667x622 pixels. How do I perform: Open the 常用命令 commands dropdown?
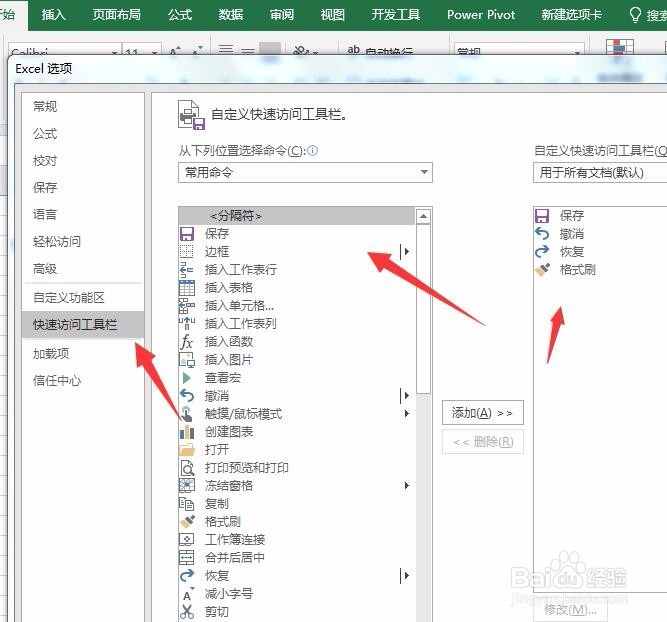[305, 172]
